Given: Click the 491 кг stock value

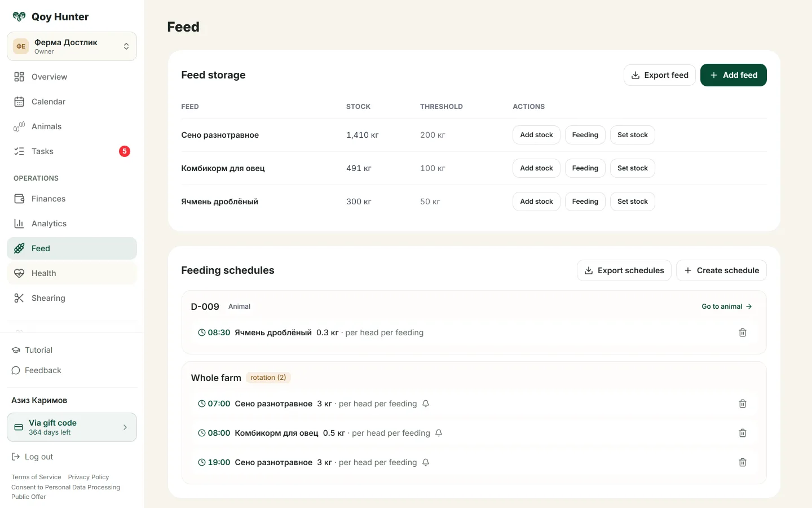Looking at the screenshot, I should [359, 168].
